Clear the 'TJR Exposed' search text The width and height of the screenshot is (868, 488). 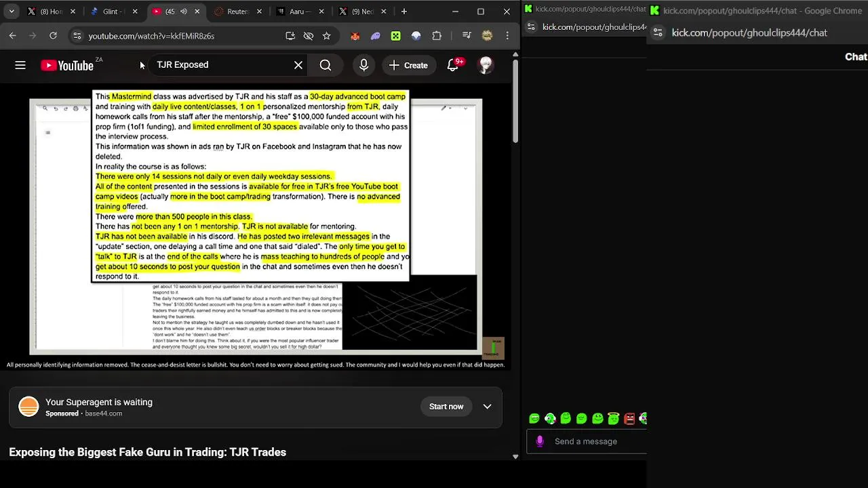[x=298, y=65]
